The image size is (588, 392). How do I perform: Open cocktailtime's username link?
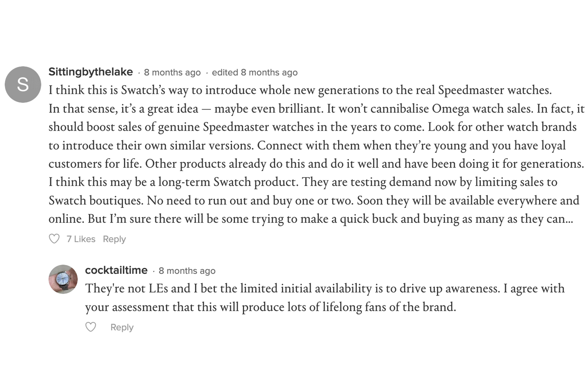(116, 270)
